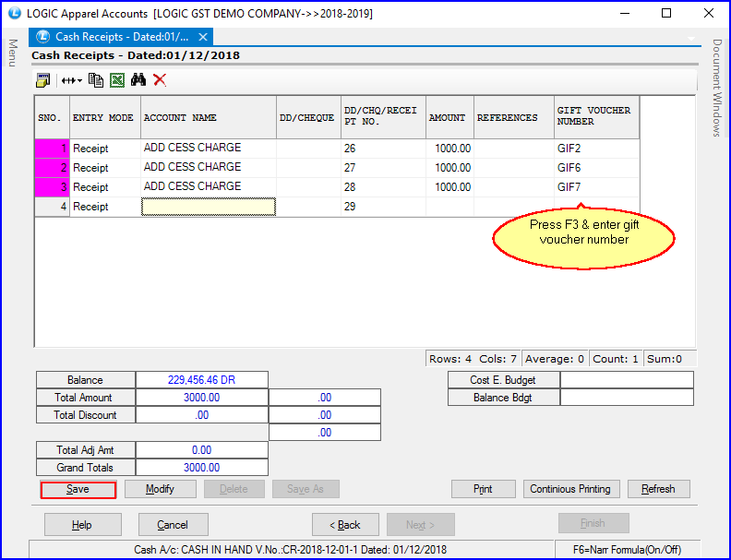Click the Modify button
This screenshot has height=560, width=731.
160,489
